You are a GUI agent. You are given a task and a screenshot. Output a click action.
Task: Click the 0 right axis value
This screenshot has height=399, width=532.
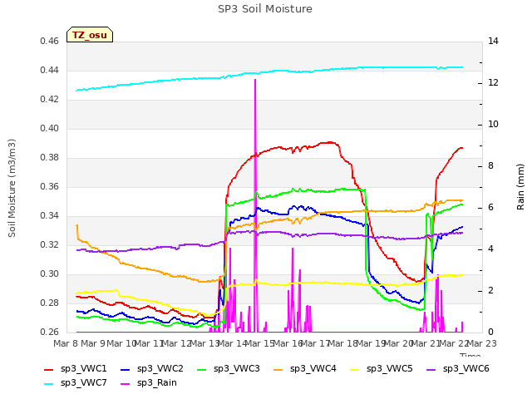490,332
